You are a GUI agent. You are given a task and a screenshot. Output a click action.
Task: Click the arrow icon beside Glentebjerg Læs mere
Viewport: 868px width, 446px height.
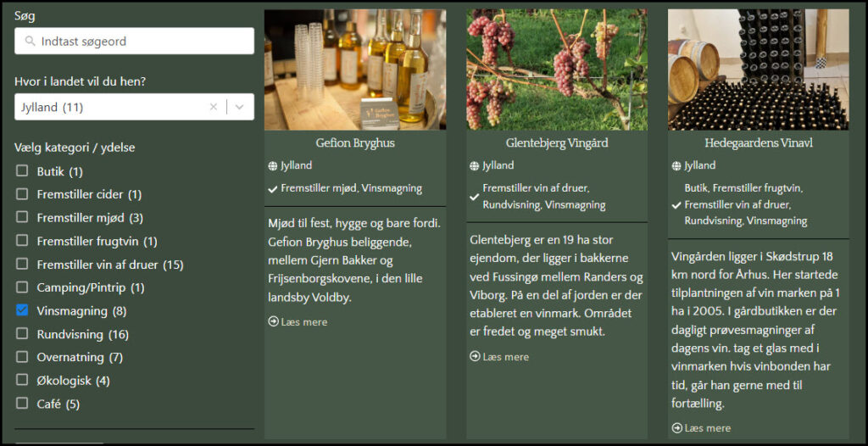(475, 356)
